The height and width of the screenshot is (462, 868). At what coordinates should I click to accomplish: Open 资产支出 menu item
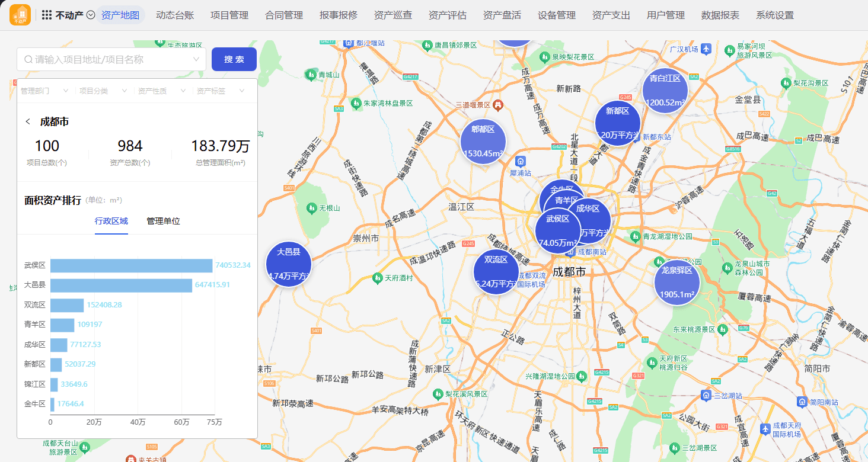pyautogui.click(x=611, y=15)
